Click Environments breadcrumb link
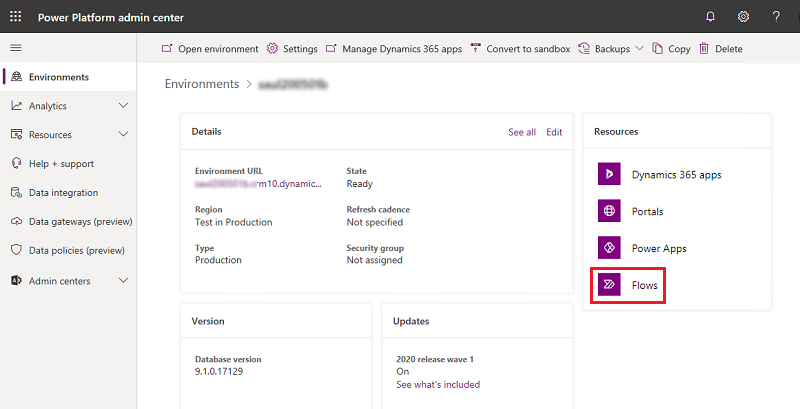 [202, 84]
